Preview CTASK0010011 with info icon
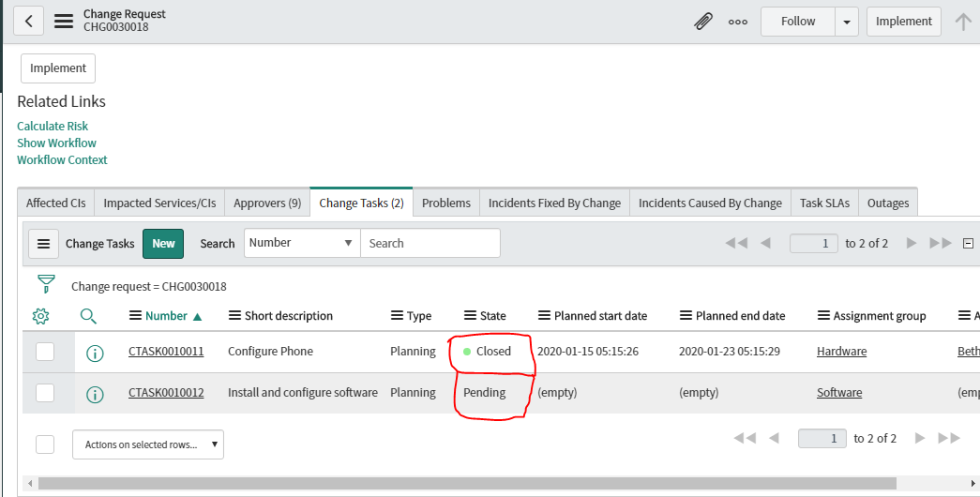 coord(95,353)
